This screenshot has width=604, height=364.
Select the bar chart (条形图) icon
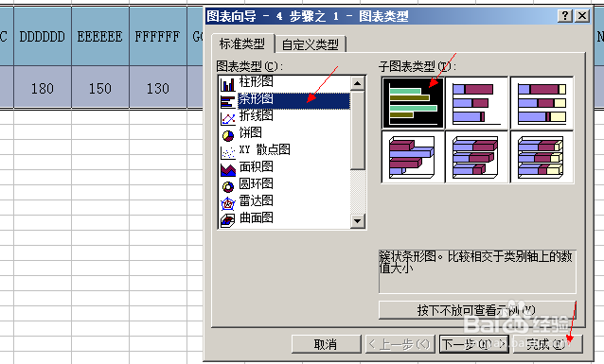(227, 101)
